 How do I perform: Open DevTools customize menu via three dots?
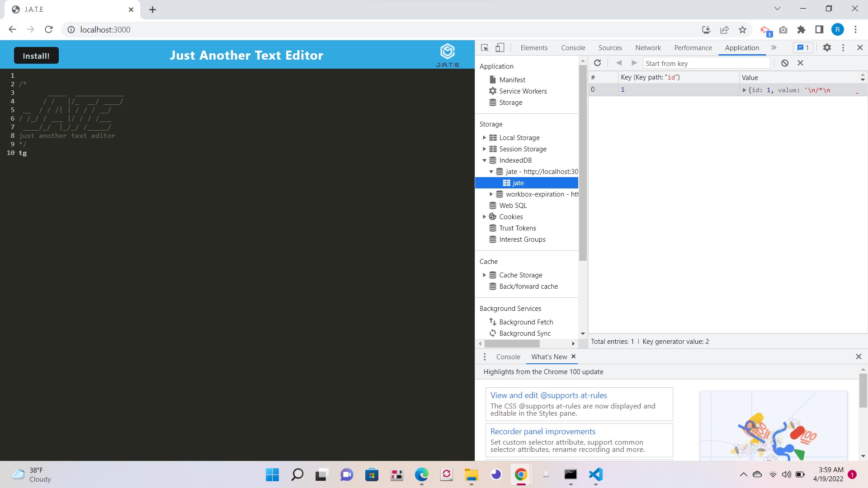point(843,47)
